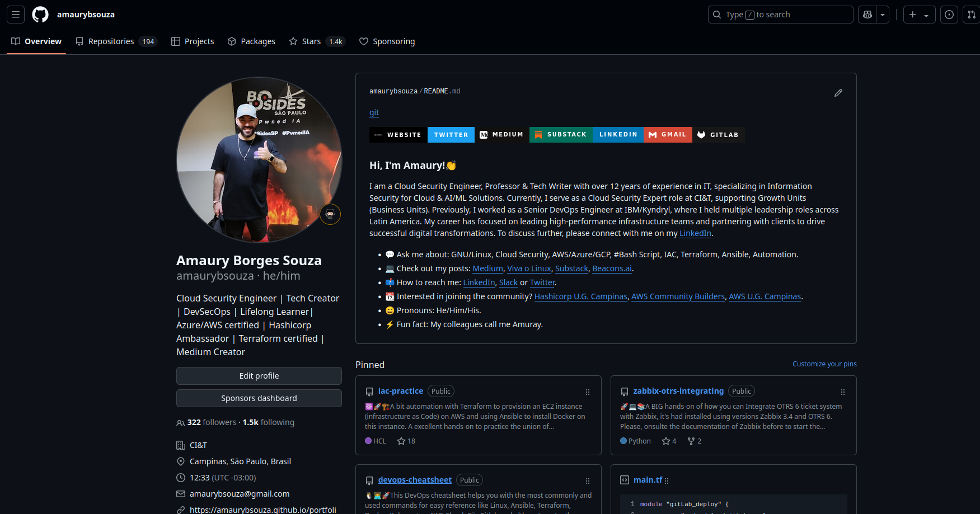This screenshot has width=980, height=514.
Task: Open the Twitter contact link
Action: coord(542,282)
